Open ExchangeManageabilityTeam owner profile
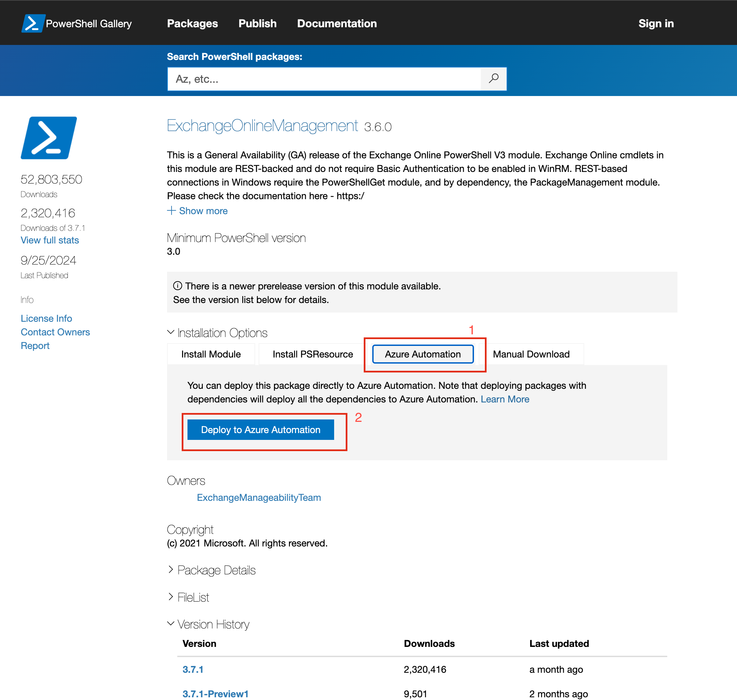 [x=259, y=498]
